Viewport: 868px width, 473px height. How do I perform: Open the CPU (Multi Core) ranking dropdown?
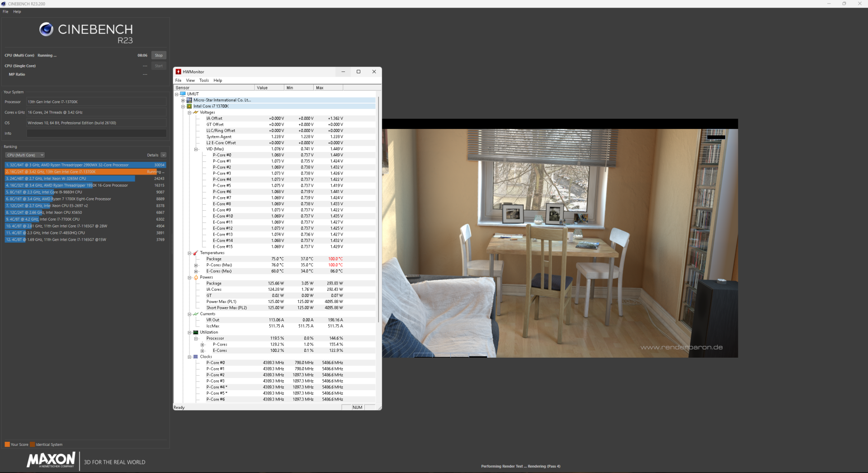tap(25, 155)
